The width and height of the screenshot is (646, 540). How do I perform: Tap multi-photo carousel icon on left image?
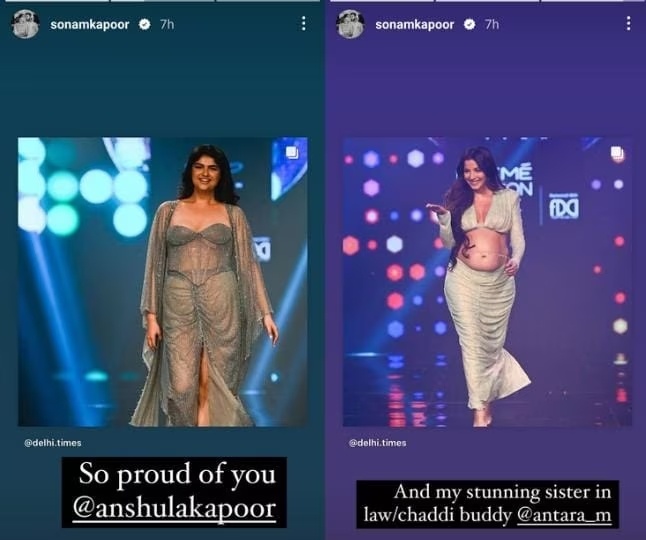(292, 153)
